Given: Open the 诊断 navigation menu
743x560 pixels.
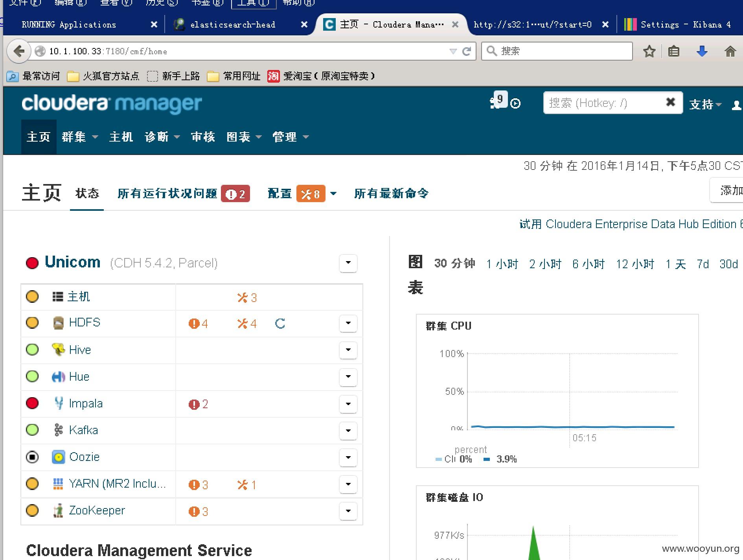Looking at the screenshot, I should 162,137.
